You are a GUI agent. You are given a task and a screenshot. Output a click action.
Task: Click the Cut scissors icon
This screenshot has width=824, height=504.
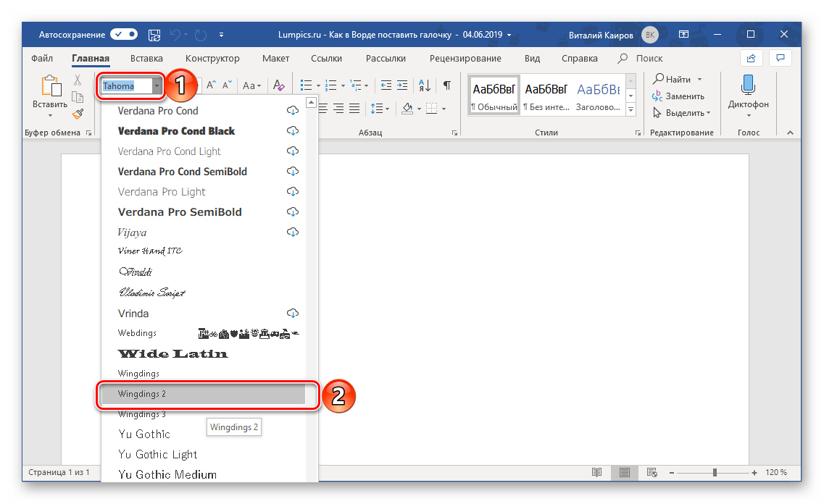(78, 80)
